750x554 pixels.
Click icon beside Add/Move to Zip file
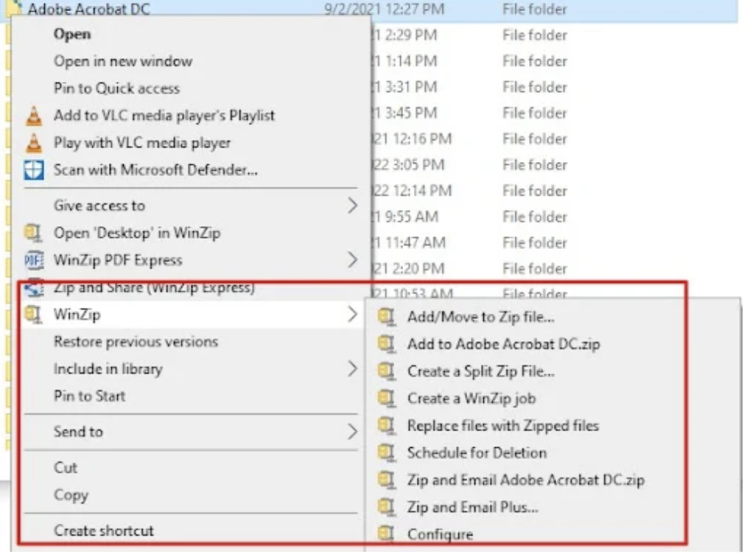(386, 317)
